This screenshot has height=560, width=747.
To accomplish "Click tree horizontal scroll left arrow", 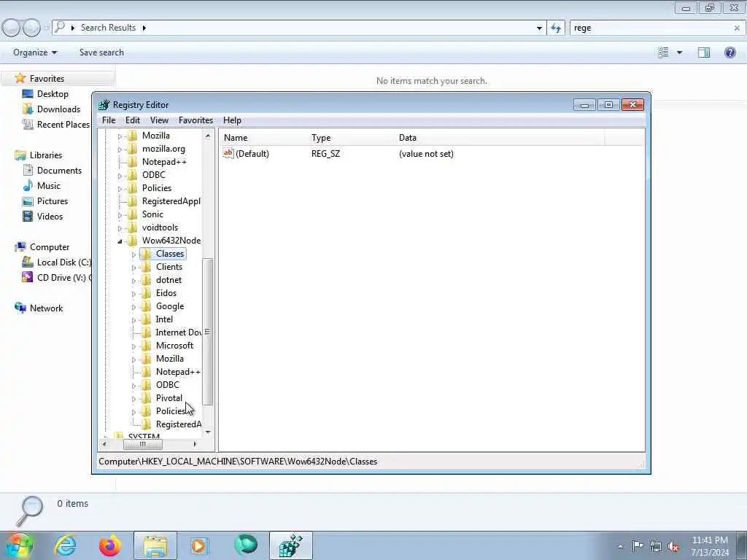I will click(104, 444).
